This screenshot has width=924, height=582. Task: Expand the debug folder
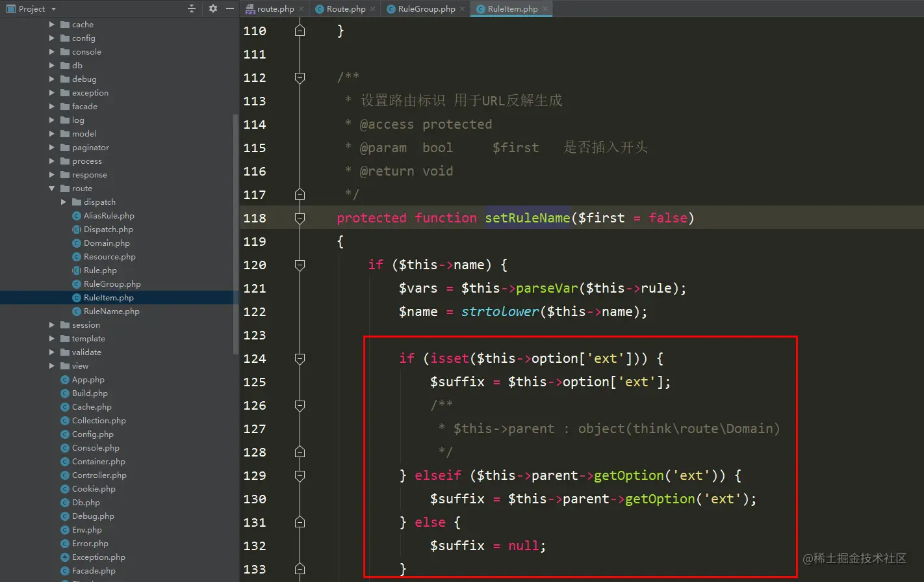click(x=52, y=79)
